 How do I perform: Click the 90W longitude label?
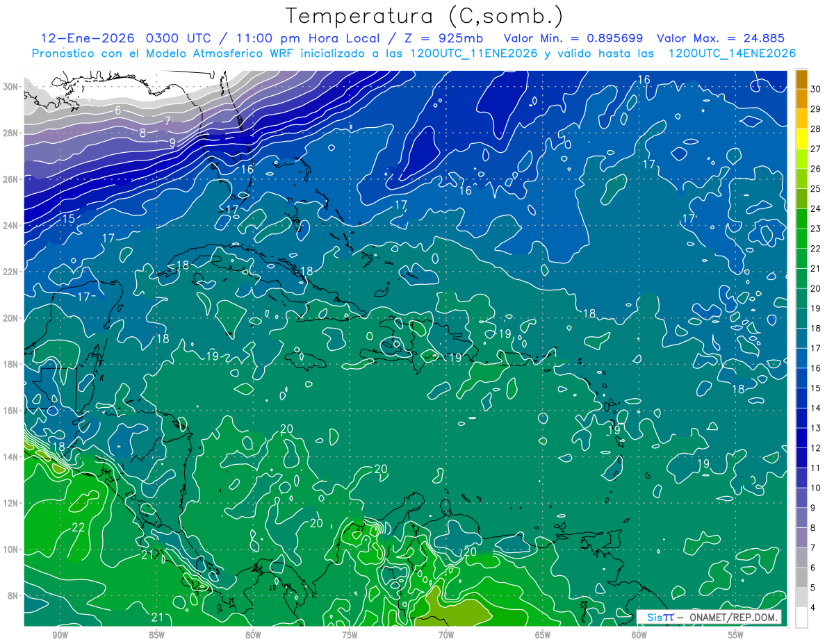tap(60, 635)
